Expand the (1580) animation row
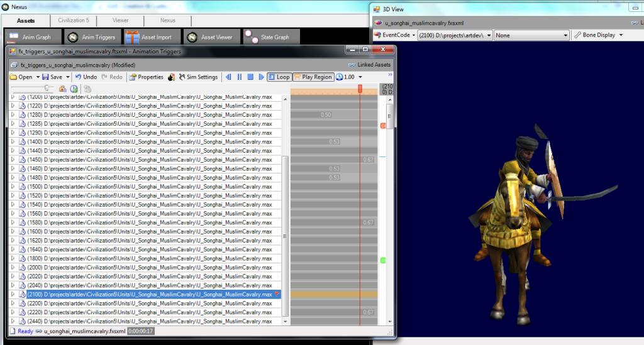Viewport: 644px width, 345px height. (13, 222)
